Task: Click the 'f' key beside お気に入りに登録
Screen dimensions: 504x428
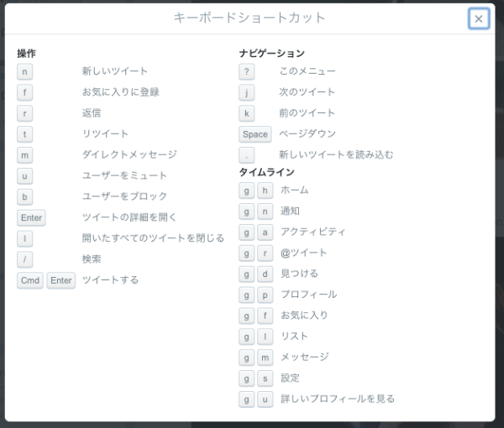Action: coord(25,92)
